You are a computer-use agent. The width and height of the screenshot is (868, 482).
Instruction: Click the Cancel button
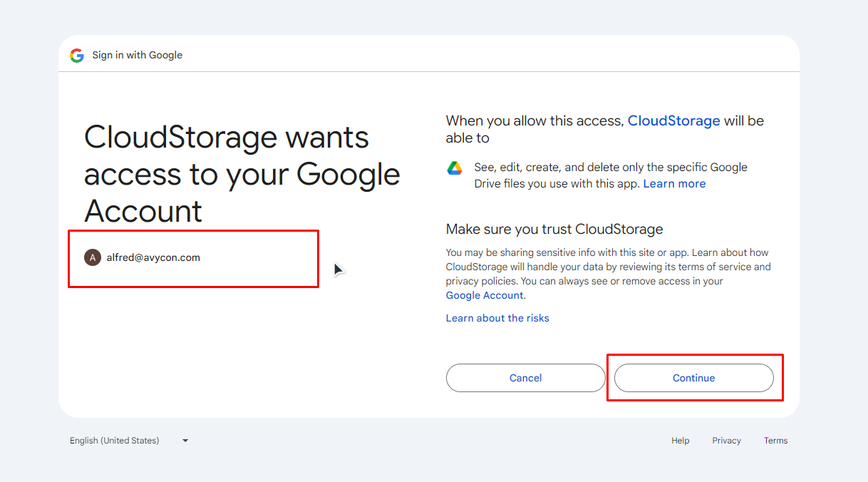526,378
